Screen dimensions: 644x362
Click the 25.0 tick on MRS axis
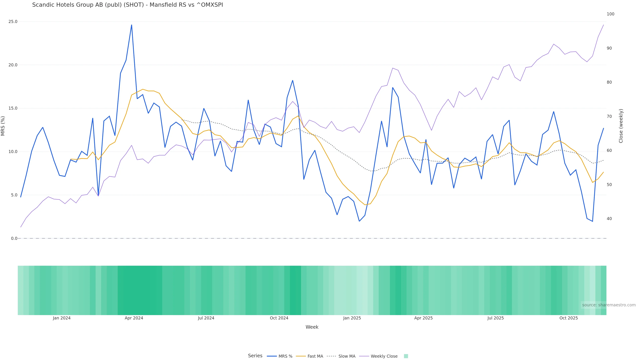13,22
